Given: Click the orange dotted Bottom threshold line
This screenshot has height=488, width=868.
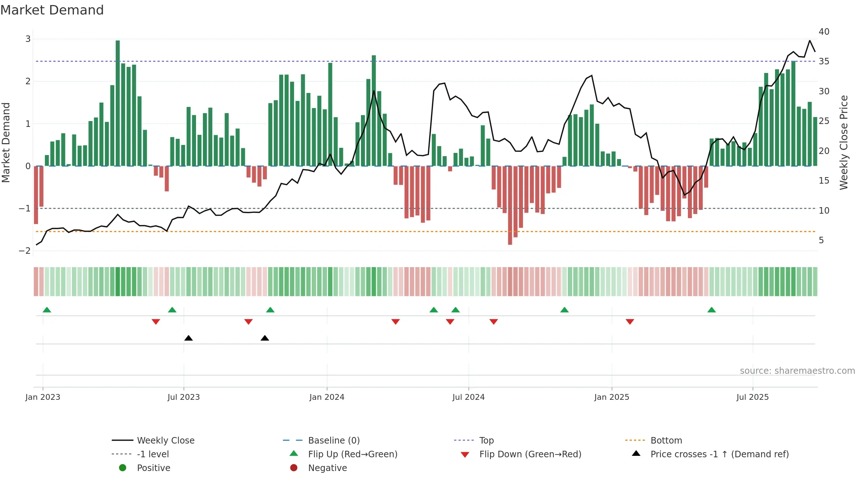Looking at the screenshot, I should (425, 231).
